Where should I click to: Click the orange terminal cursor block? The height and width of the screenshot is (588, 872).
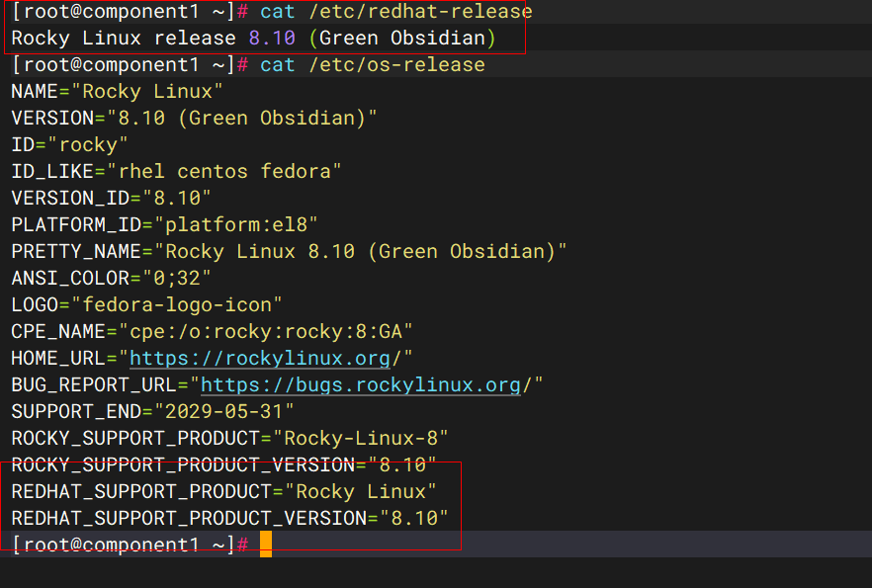[265, 544]
